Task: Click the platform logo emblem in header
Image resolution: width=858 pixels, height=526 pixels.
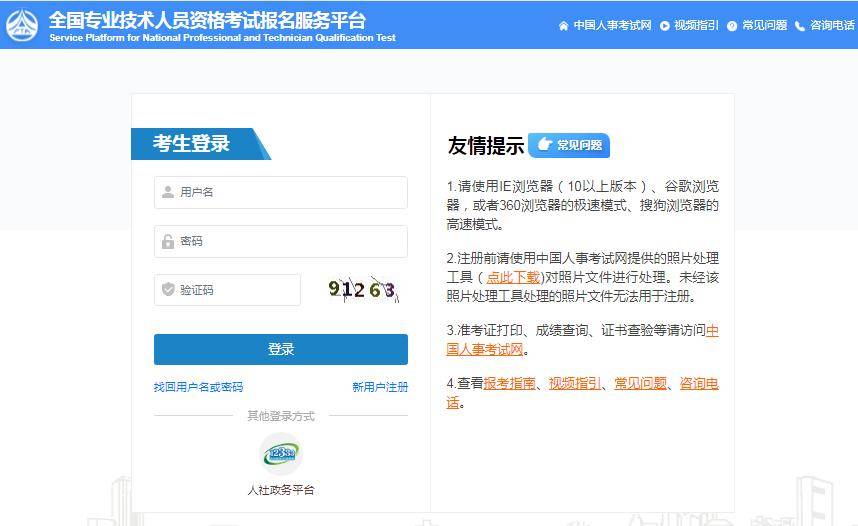Action: point(22,25)
